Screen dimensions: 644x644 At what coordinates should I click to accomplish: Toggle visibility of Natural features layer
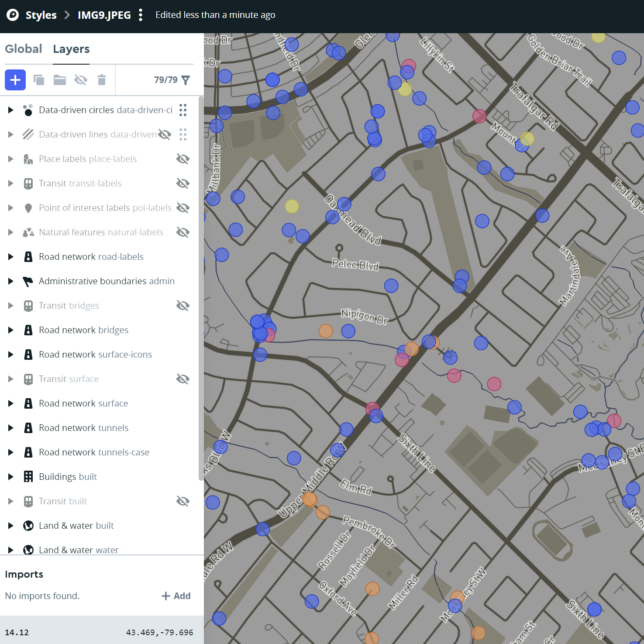click(x=183, y=232)
